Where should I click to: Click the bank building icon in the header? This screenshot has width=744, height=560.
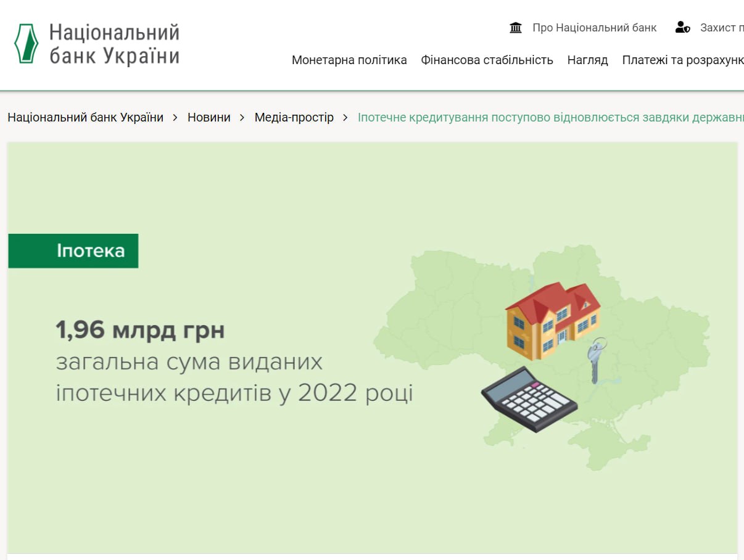point(516,28)
